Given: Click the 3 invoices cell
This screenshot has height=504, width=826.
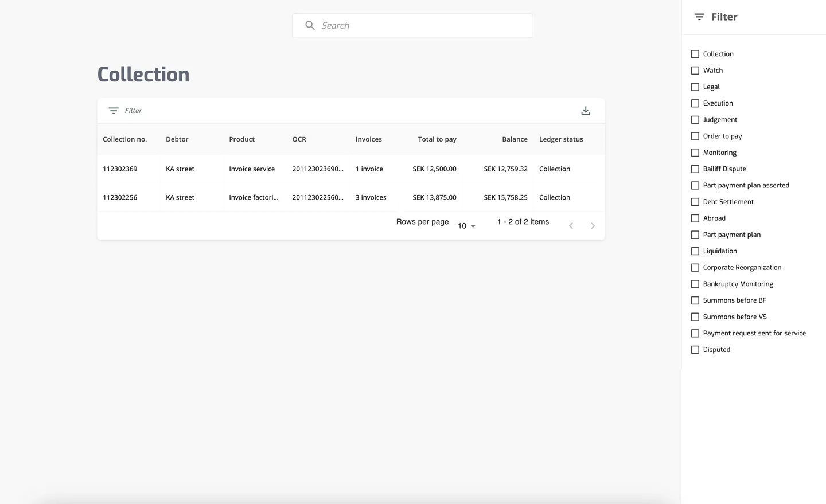Looking at the screenshot, I should point(371,197).
